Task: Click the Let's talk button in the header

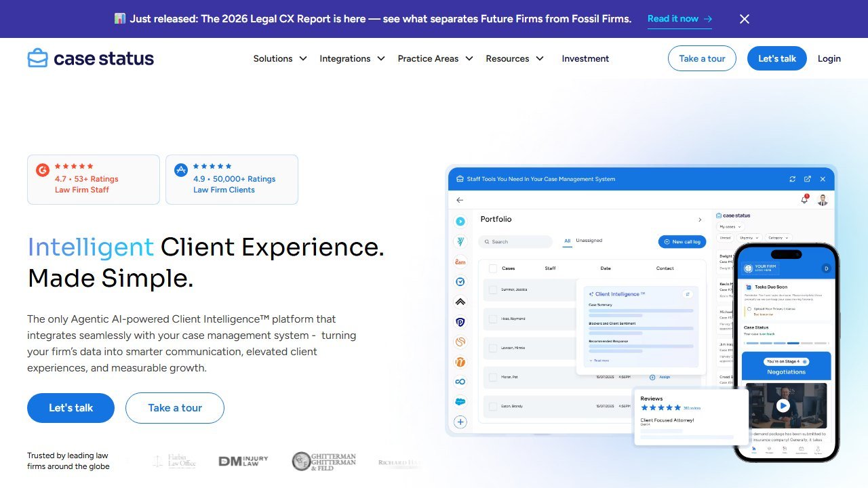Action: (777, 58)
